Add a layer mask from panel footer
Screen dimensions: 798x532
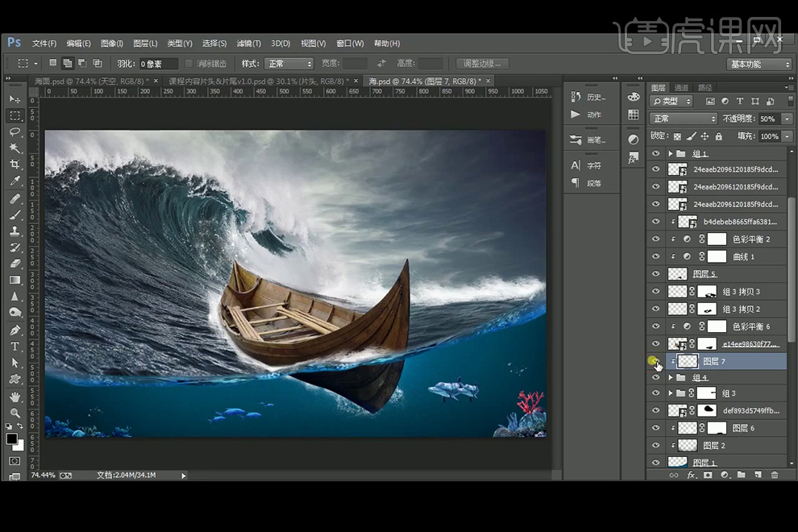(708, 476)
